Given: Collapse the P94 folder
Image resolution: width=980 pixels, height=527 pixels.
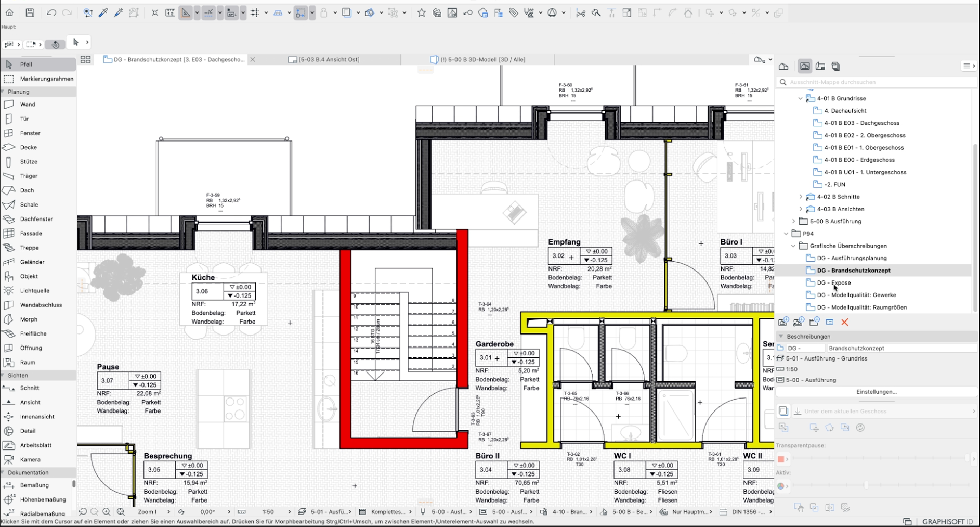Looking at the screenshot, I should [786, 234].
